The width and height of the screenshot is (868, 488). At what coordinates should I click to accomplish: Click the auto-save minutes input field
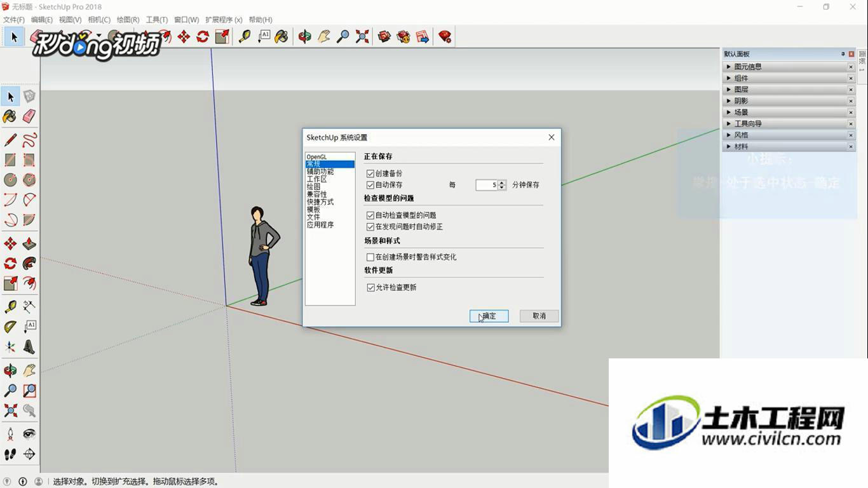[x=487, y=185]
